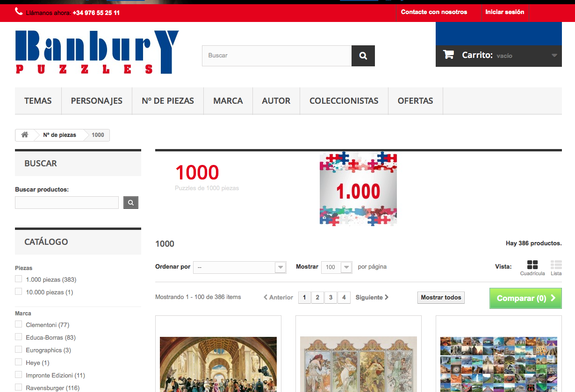Click Contacte con nosotros link
This screenshot has width=575, height=392.
coord(434,12)
